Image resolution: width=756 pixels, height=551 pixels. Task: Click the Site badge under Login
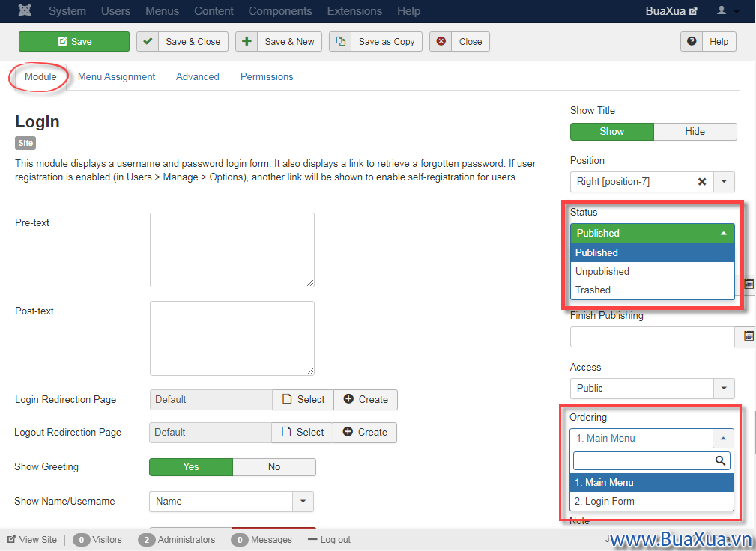point(25,143)
